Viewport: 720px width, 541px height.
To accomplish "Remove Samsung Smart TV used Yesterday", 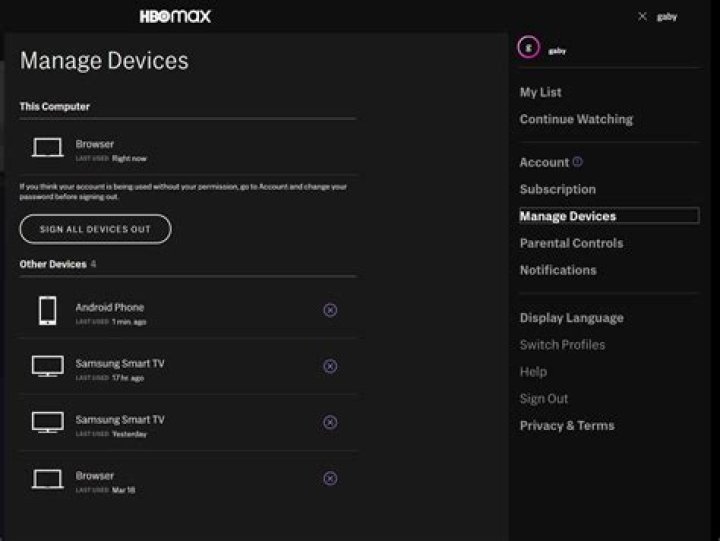I will [330, 422].
